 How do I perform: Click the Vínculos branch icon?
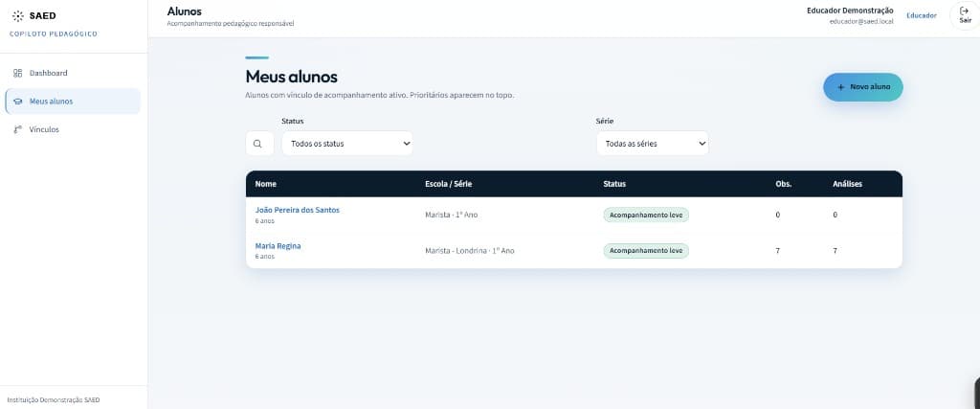pyautogui.click(x=18, y=129)
